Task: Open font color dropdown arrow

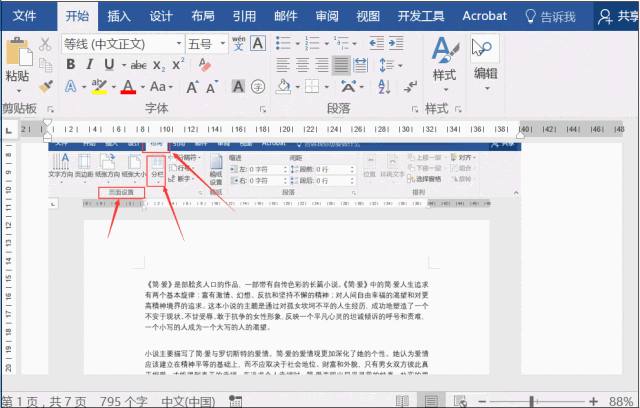Action: (143, 87)
